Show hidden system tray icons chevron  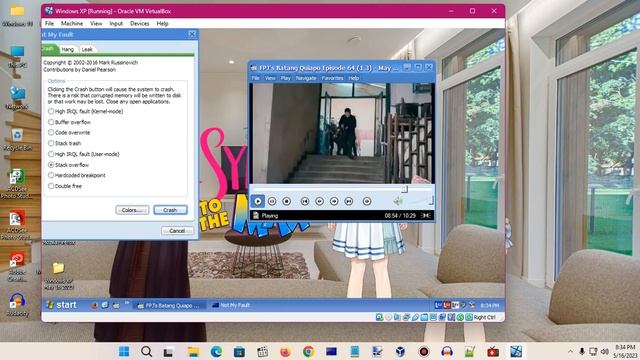click(x=570, y=351)
